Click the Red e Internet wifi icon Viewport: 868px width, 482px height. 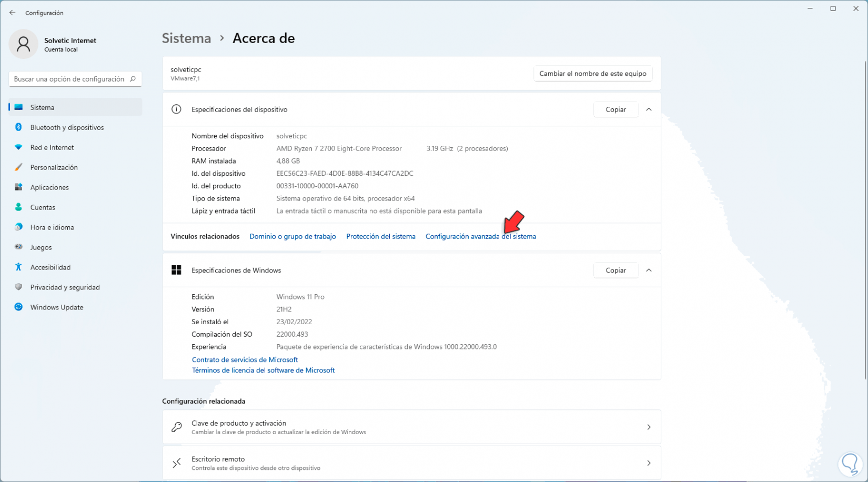19,147
